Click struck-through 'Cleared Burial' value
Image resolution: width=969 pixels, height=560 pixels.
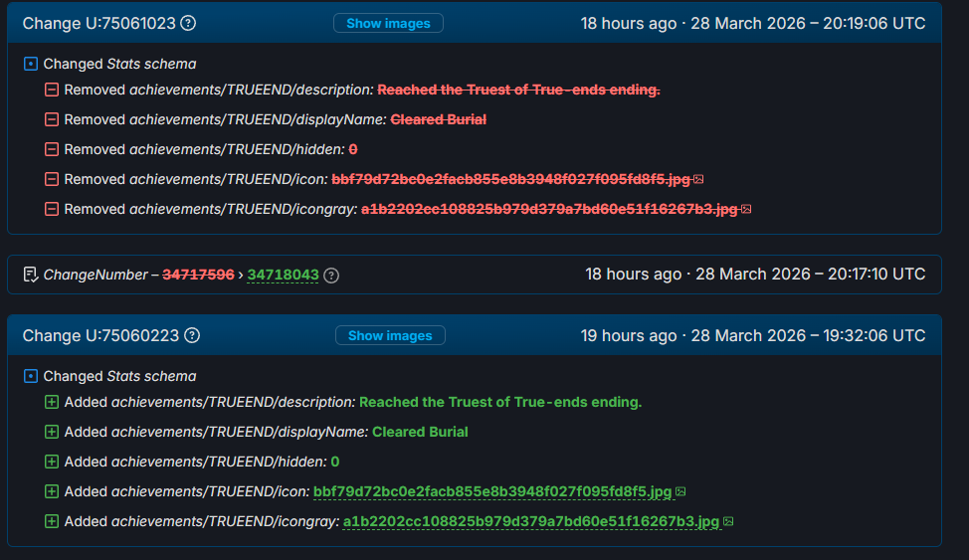pos(438,119)
